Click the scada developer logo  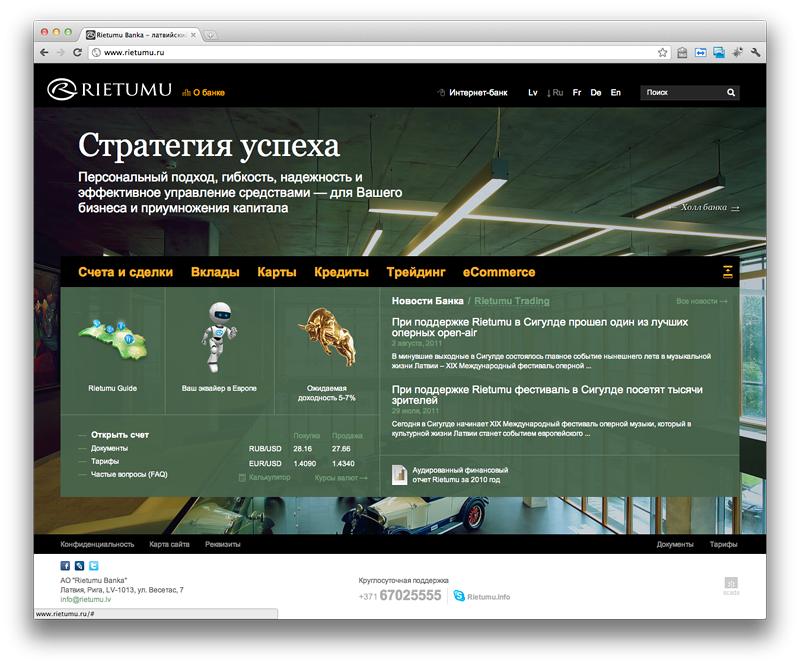point(731,585)
